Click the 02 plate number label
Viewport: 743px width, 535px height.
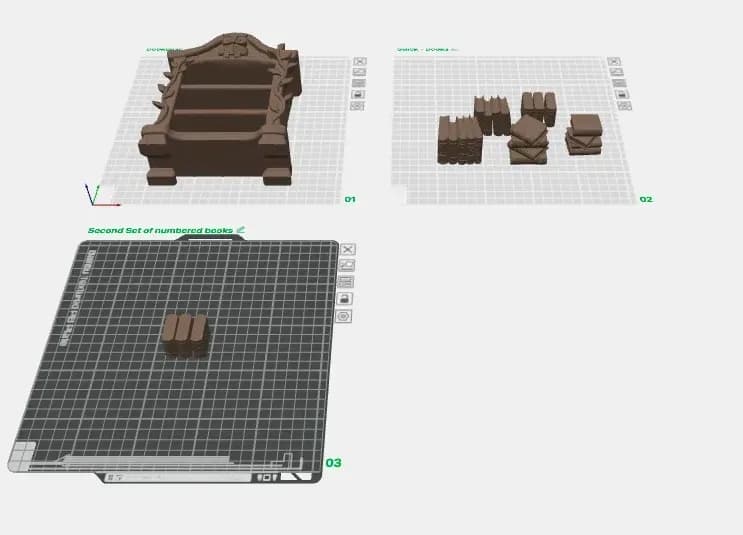tap(646, 199)
